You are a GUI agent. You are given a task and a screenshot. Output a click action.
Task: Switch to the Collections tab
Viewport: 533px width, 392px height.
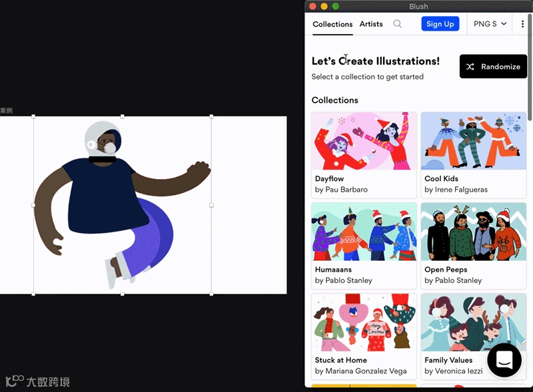[x=332, y=25]
